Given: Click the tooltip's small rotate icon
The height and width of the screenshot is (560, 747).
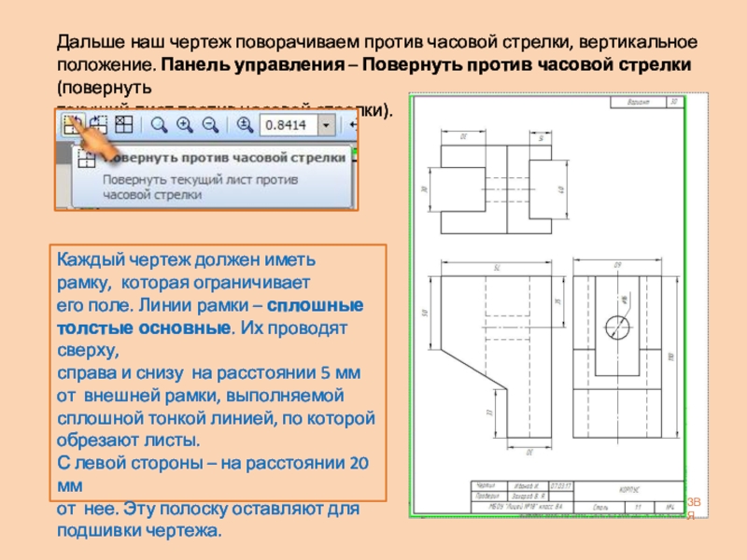Looking at the screenshot, I should click(87, 158).
